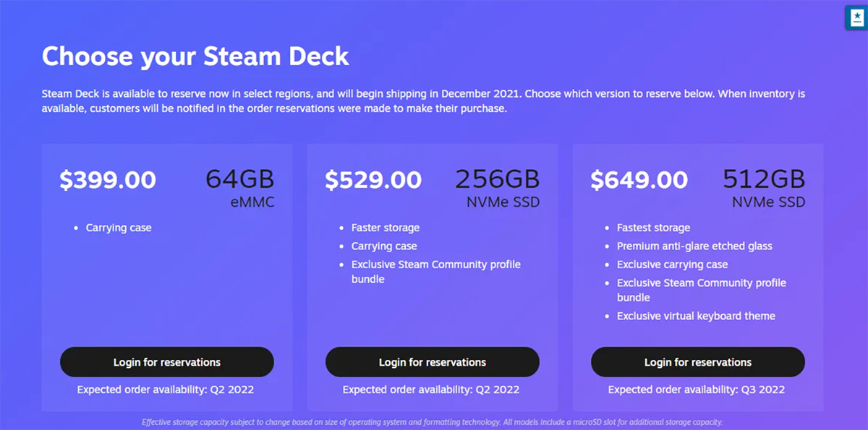The height and width of the screenshot is (430, 868).
Task: Click "Carrying case" in the 64GB card
Action: 119,228
